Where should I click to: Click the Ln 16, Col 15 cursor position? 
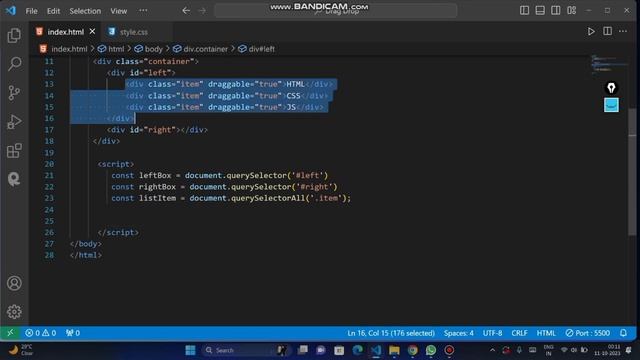[x=391, y=333]
